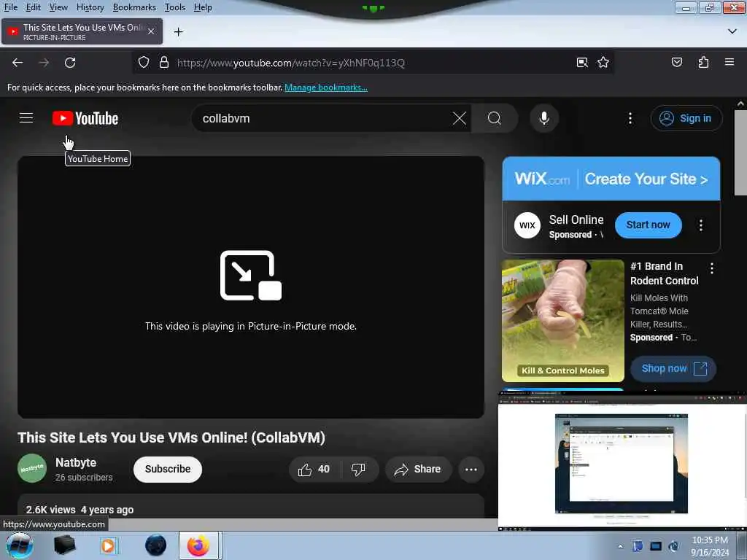Launch media player from taskbar

tap(109, 545)
